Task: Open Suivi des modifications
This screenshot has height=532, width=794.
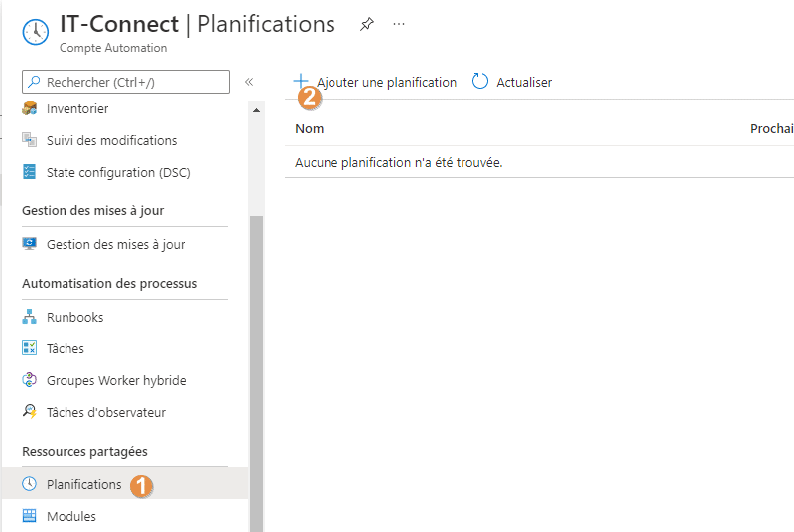Action: (x=112, y=140)
